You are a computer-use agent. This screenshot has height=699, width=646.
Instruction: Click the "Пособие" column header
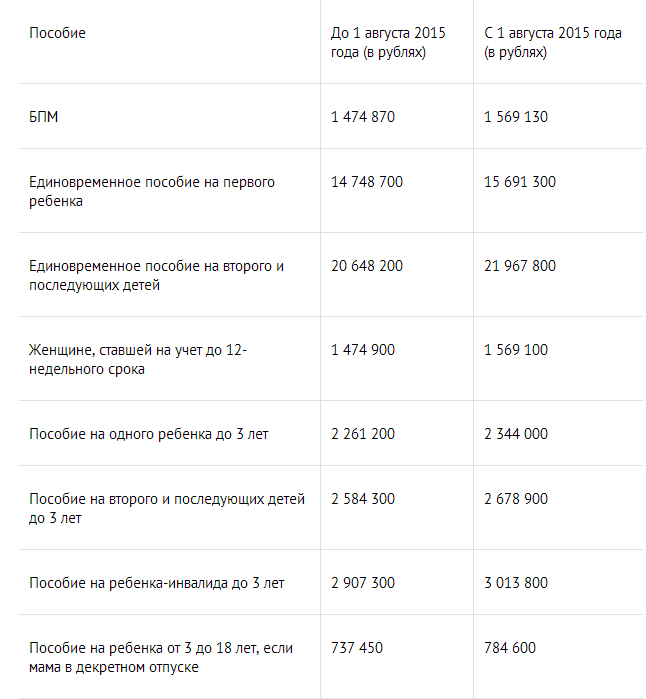click(58, 33)
